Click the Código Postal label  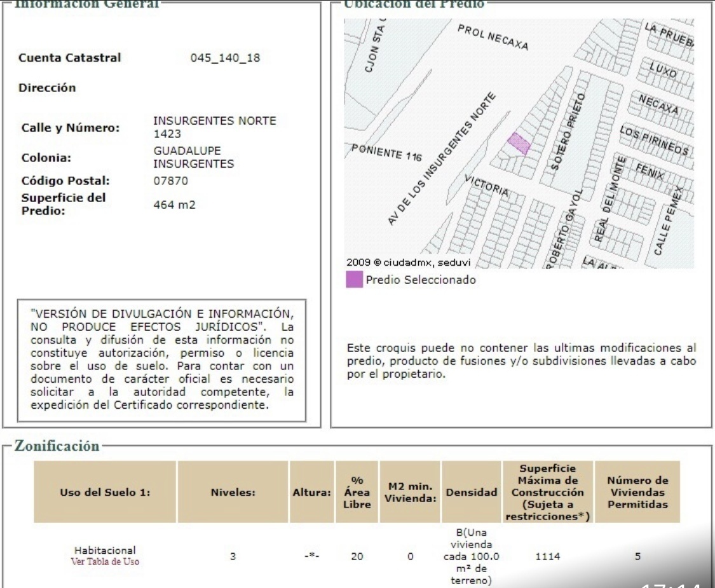pos(65,181)
